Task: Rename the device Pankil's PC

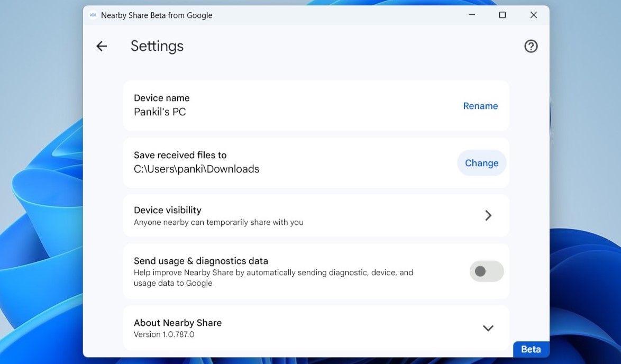Action: [480, 106]
